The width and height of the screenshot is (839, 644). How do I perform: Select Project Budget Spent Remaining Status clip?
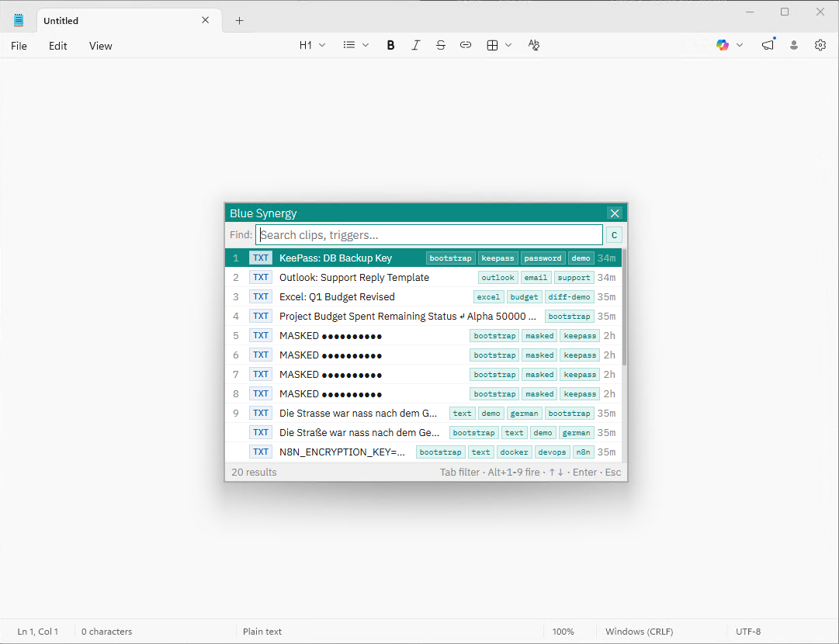[423, 316]
